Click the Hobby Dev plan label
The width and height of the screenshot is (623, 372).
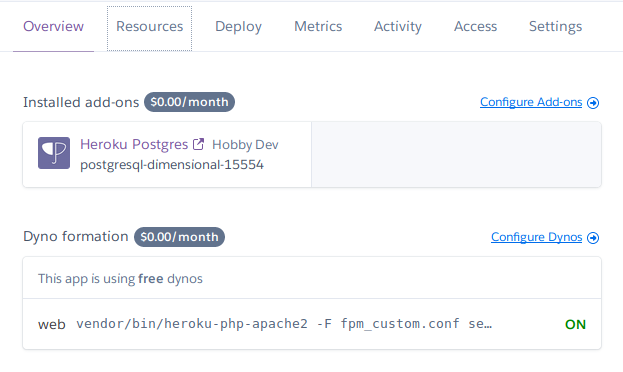[x=245, y=145]
